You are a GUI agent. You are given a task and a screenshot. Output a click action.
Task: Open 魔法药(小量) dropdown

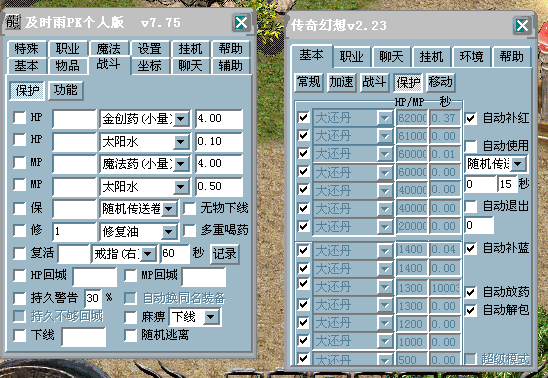[181, 164]
